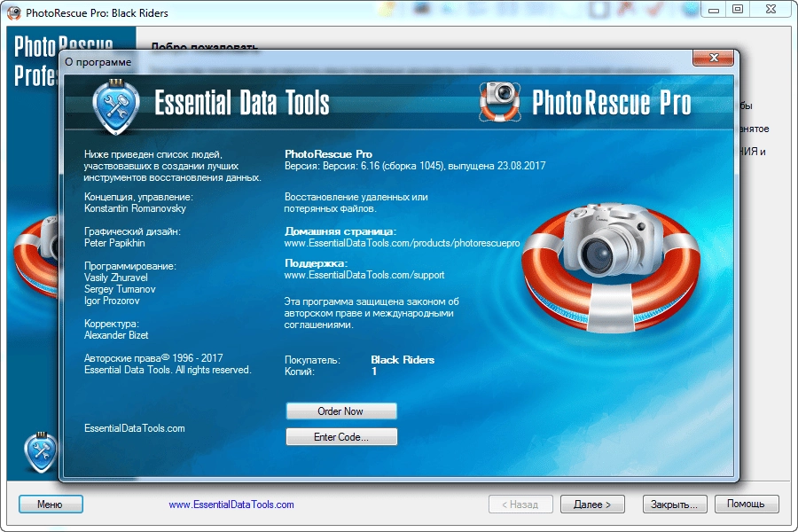
Task: Click the Далее > button
Action: (x=592, y=504)
